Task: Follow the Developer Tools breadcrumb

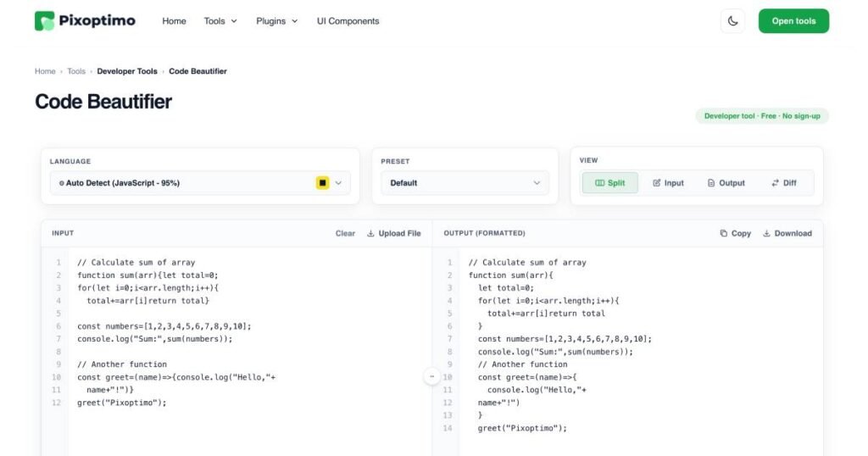Action: (x=127, y=71)
